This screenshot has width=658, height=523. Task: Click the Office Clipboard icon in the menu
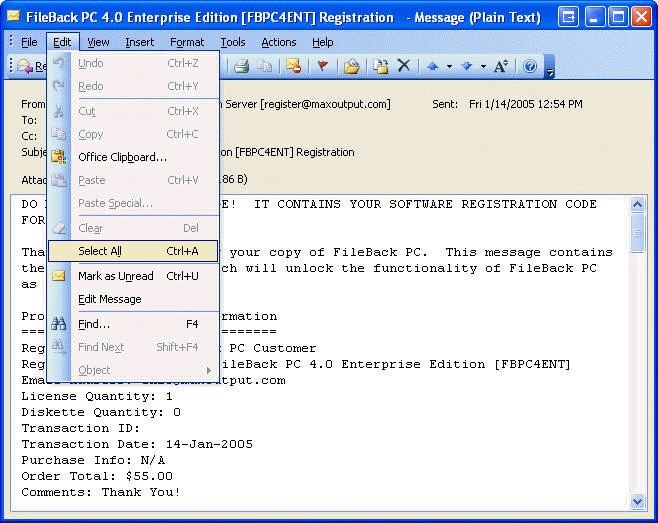click(59, 157)
